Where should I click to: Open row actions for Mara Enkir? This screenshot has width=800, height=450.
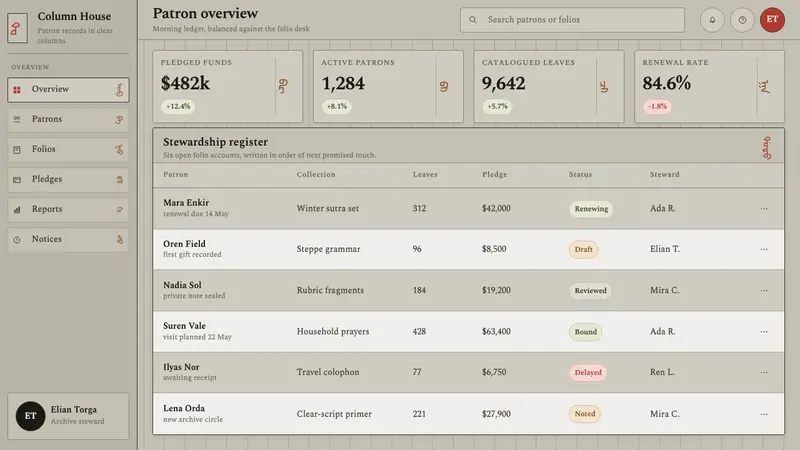tap(764, 208)
